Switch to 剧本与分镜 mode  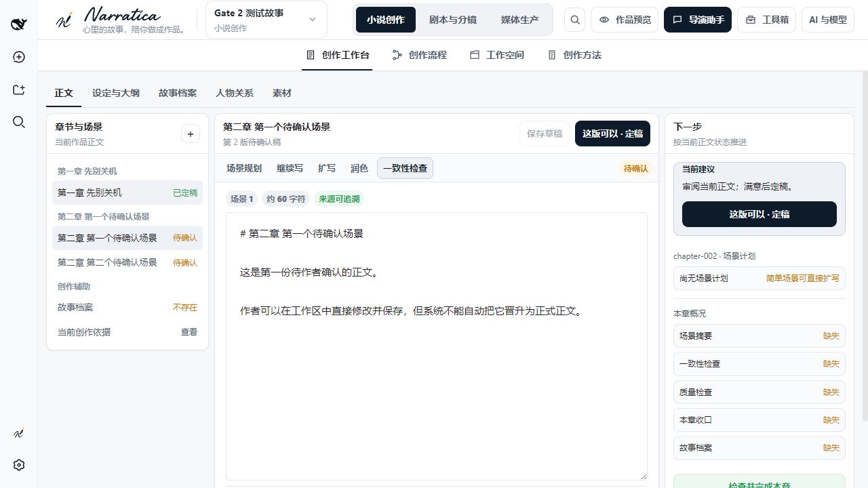453,20
